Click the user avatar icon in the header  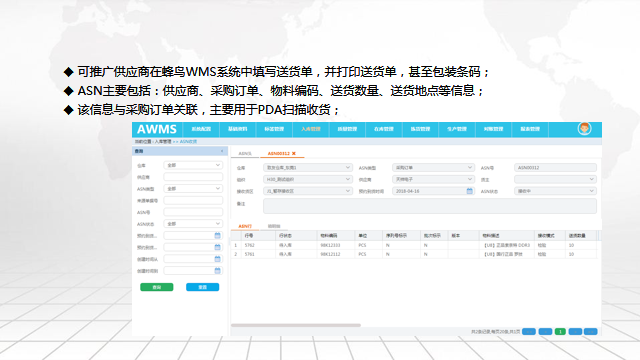click(x=584, y=129)
